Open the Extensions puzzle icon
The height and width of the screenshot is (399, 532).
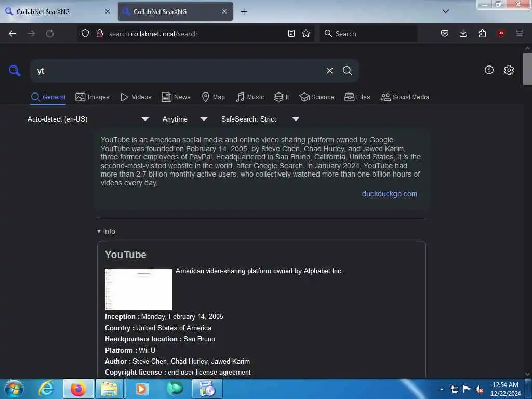pyautogui.click(x=482, y=33)
